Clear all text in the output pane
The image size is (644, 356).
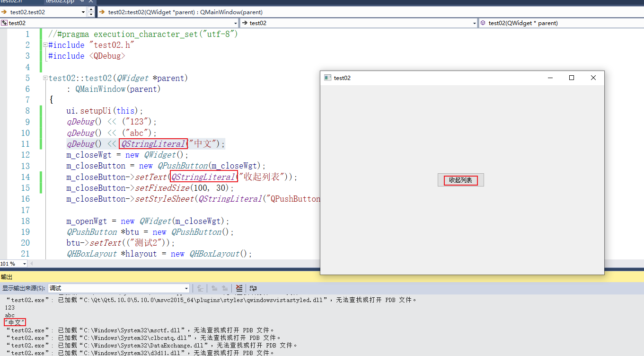click(239, 288)
